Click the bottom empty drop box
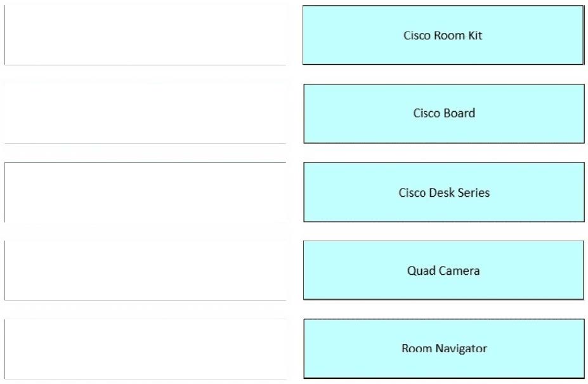The width and height of the screenshot is (588, 384). (145, 348)
